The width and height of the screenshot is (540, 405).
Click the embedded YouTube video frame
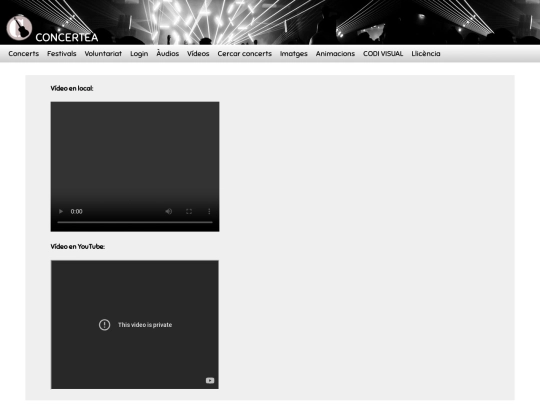coord(135,325)
